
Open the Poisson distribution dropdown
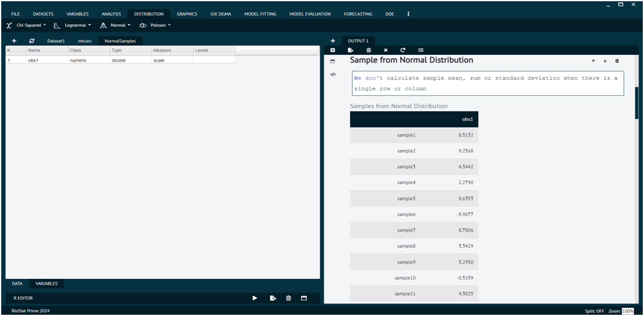click(160, 25)
